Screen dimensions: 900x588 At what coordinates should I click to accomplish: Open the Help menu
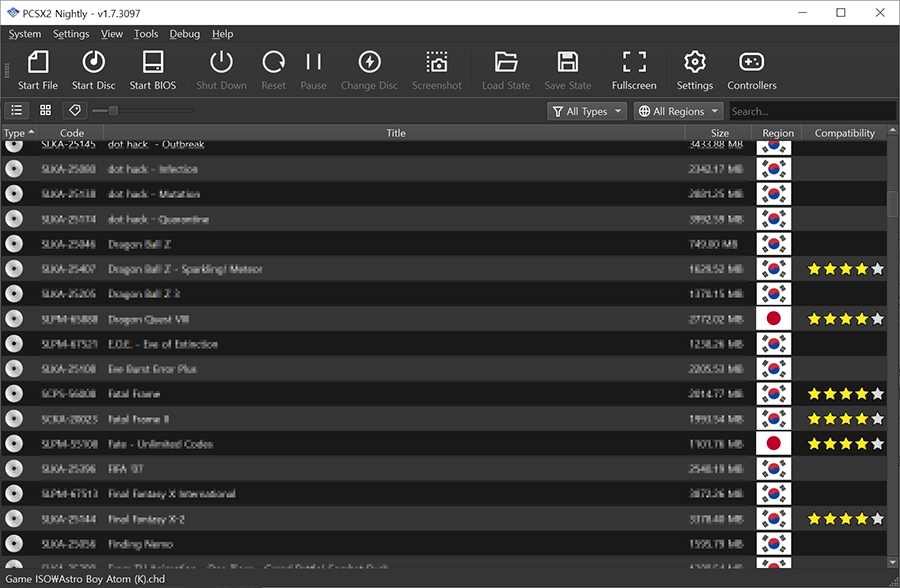click(x=223, y=34)
